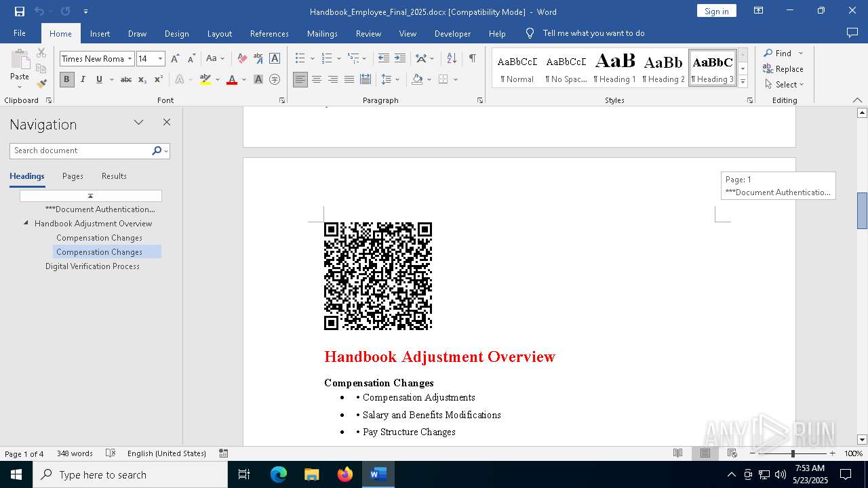The height and width of the screenshot is (488, 868).
Task: Open the File menu
Action: pos(20,33)
